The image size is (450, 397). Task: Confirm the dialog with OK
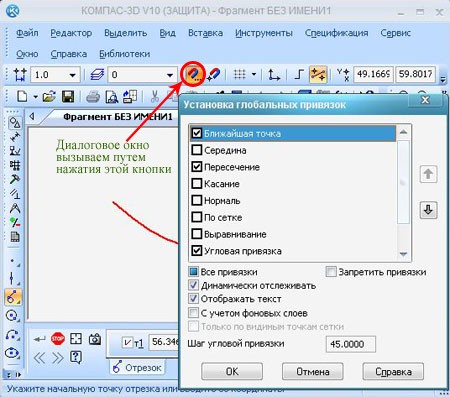232,371
